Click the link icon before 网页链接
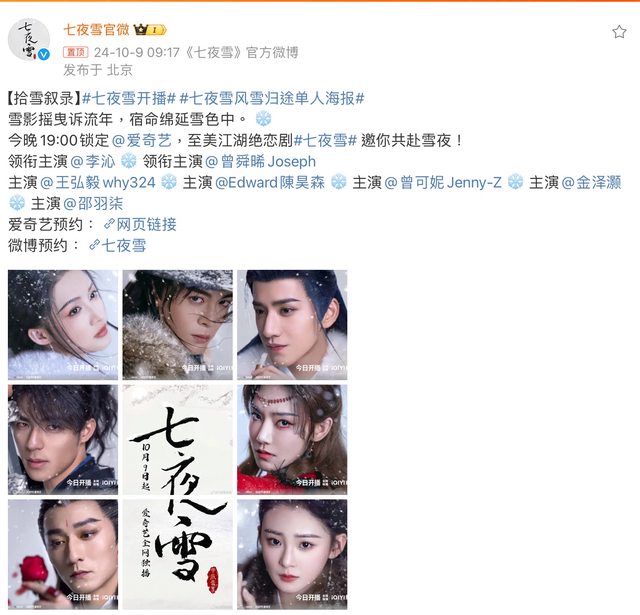 coord(109,224)
